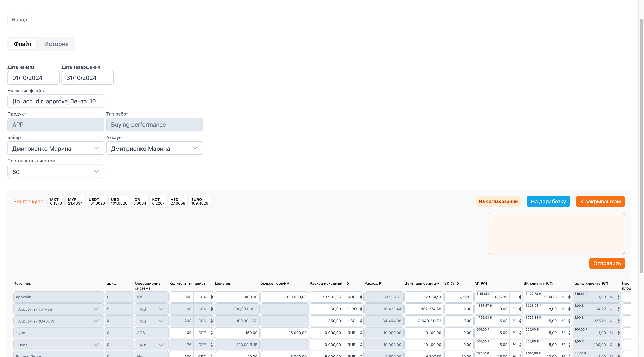Open the AppLovin (Прямой) source dropdown

coord(59,309)
